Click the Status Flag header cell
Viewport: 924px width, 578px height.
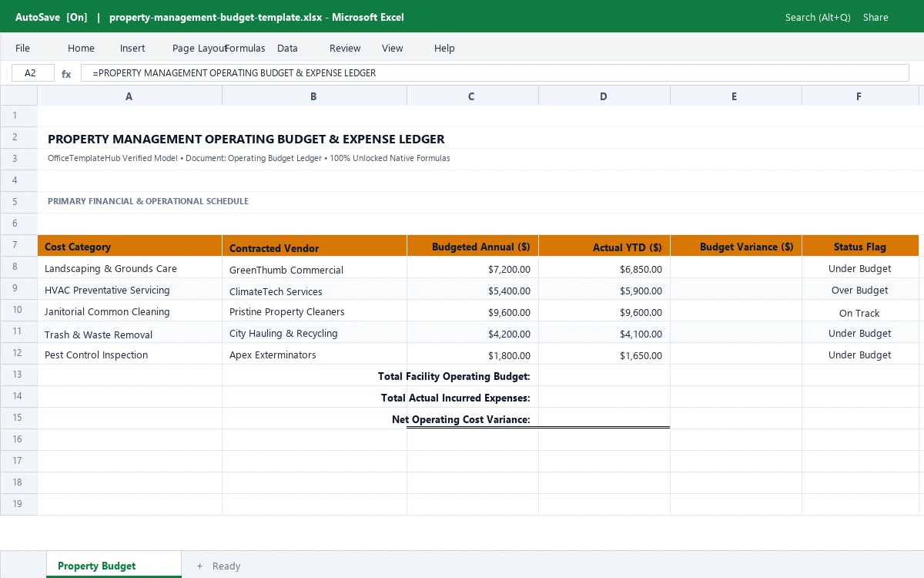click(860, 246)
